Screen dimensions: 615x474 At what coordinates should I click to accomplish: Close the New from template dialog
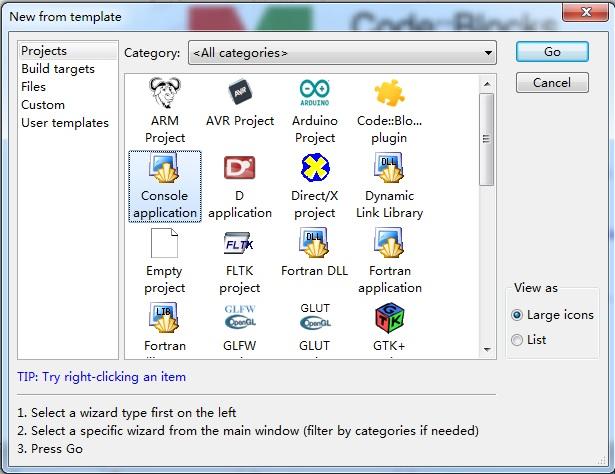point(586,12)
